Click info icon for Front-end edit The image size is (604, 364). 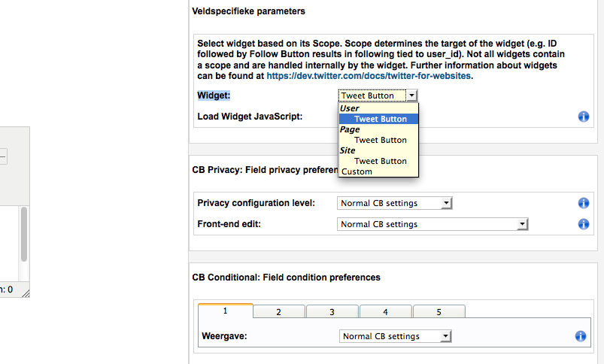pos(583,224)
